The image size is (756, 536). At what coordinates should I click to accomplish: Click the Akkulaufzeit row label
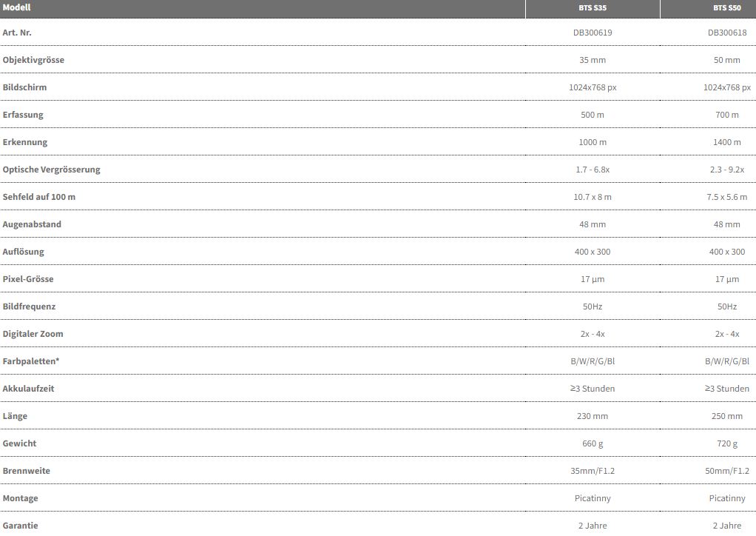pyautogui.click(x=28, y=389)
